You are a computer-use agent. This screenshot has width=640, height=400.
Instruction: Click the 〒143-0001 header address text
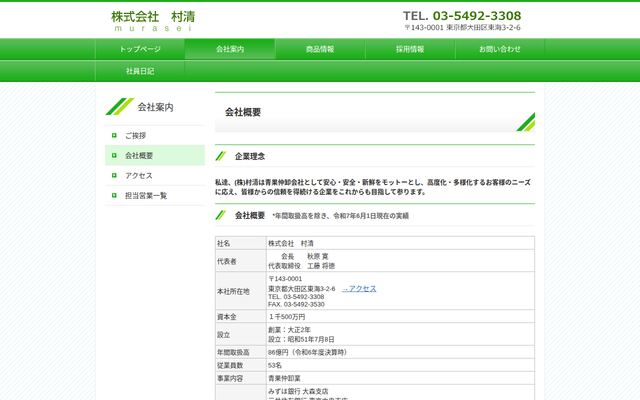pos(462,27)
